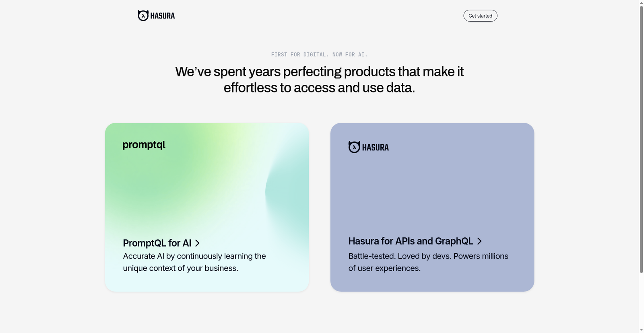Click the 'FIRST FOR DIGITAL. NOW FOR AI.' tagline
This screenshot has height=333, width=644.
coord(319,55)
